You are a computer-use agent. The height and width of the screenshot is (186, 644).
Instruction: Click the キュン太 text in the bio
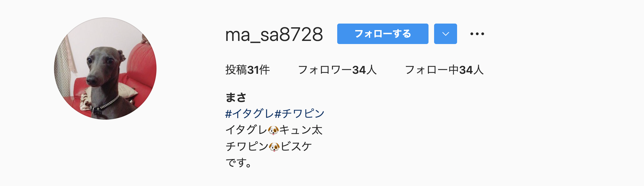tap(301, 130)
